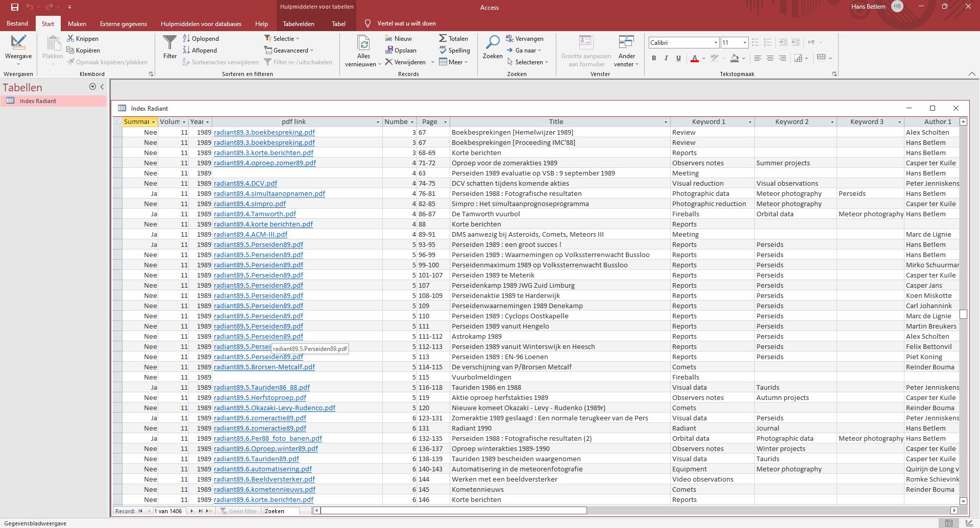Open link radiant89.4.Tamworth.pdf
Viewport: 980px width, 528px height.
point(255,214)
